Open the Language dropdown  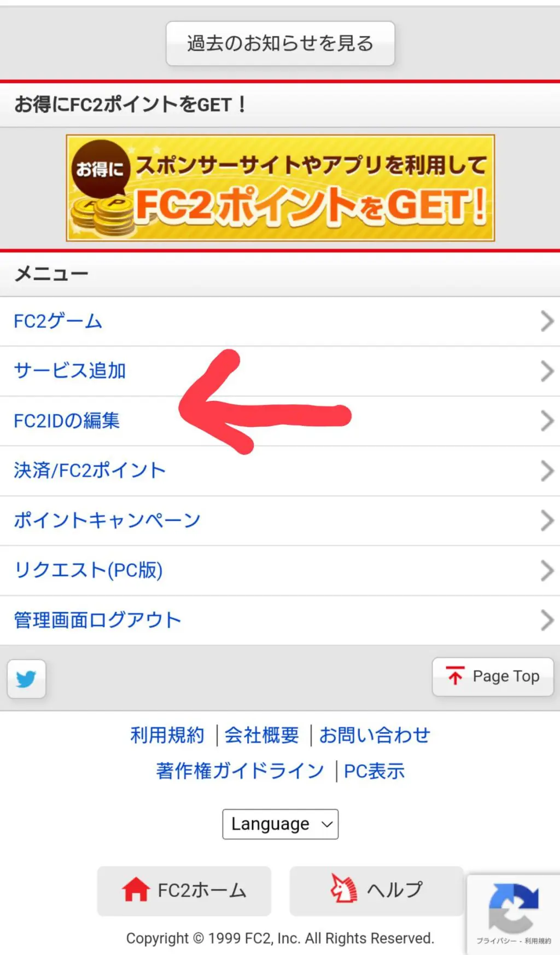(280, 824)
